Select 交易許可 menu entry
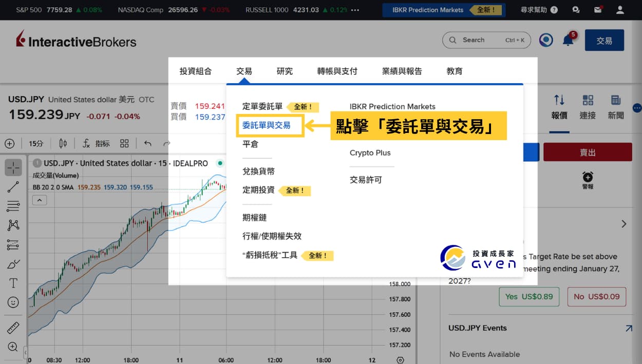 pos(366,180)
